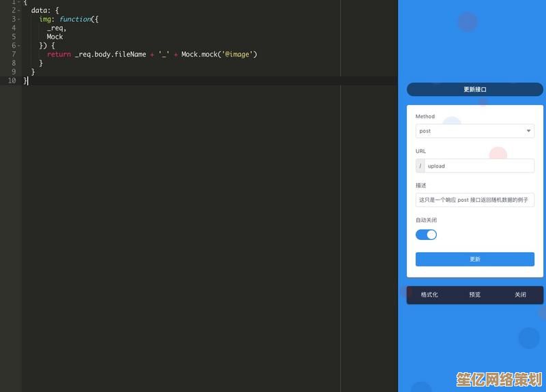Click the _req parameter on line 4
Image resolution: width=546 pixels, height=392 pixels.
pos(56,28)
